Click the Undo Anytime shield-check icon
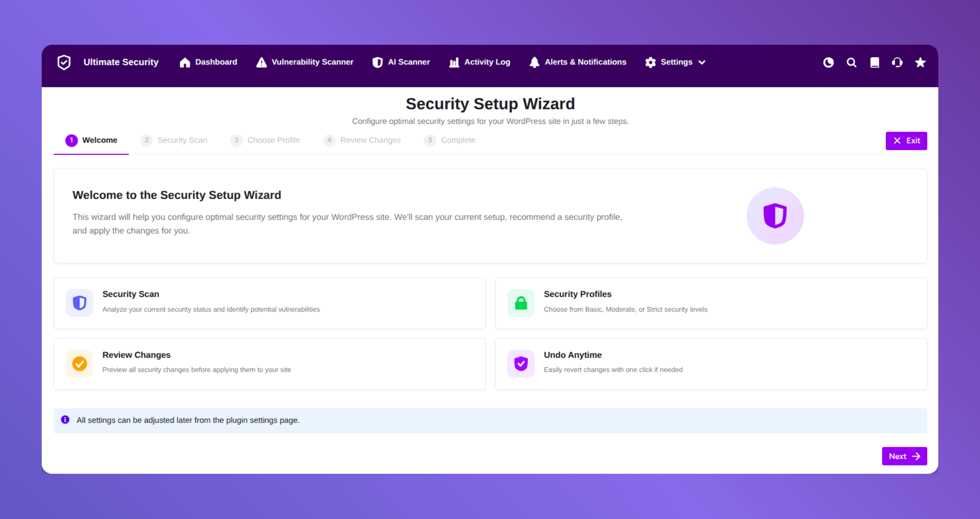980x519 pixels. click(x=521, y=364)
